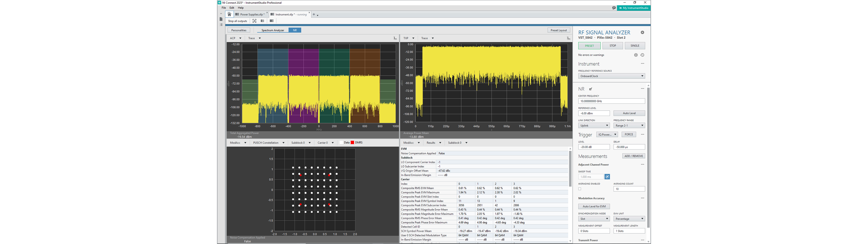The height and width of the screenshot is (244, 868).
Task: Click the Reference Level input field
Action: point(594,113)
